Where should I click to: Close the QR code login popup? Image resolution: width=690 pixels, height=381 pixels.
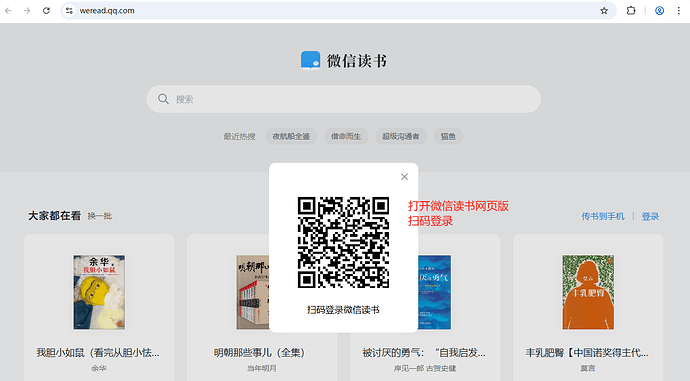coord(404,177)
